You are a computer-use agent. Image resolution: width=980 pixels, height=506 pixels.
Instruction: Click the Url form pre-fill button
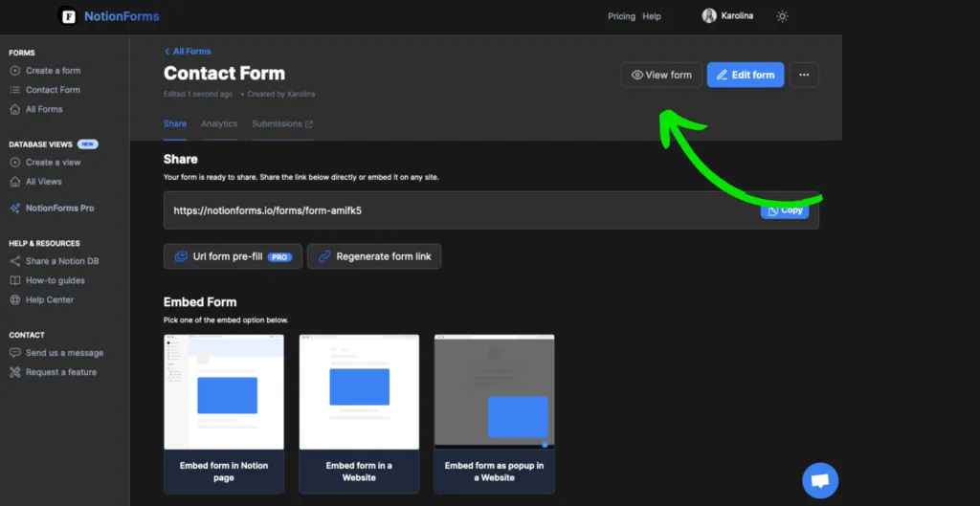pyautogui.click(x=233, y=256)
